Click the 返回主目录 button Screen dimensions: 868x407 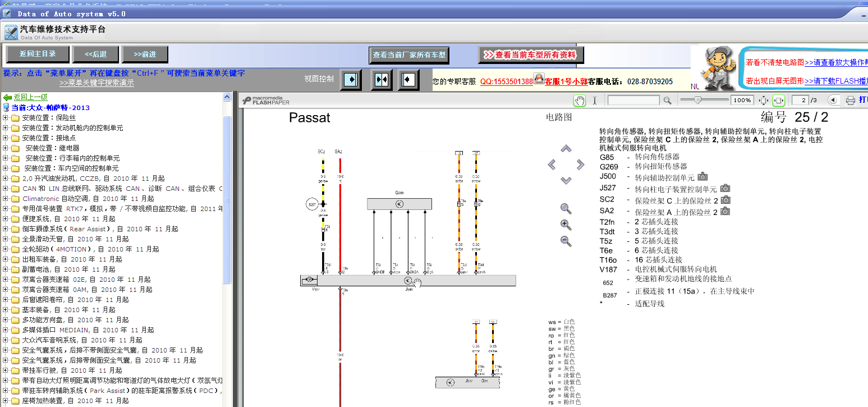coord(38,54)
